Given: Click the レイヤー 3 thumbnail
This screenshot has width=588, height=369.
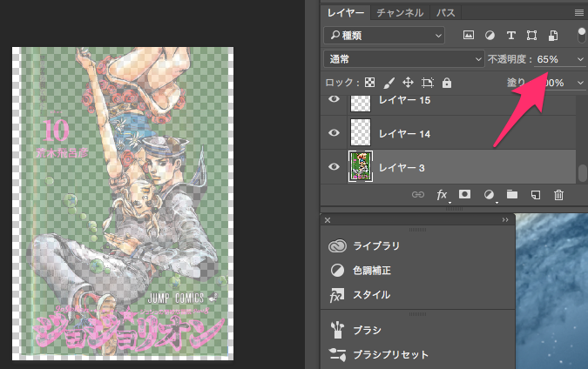Looking at the screenshot, I should click(x=361, y=167).
